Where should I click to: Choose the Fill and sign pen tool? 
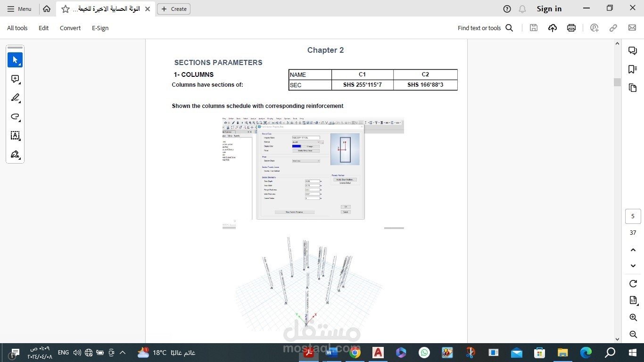(x=15, y=154)
